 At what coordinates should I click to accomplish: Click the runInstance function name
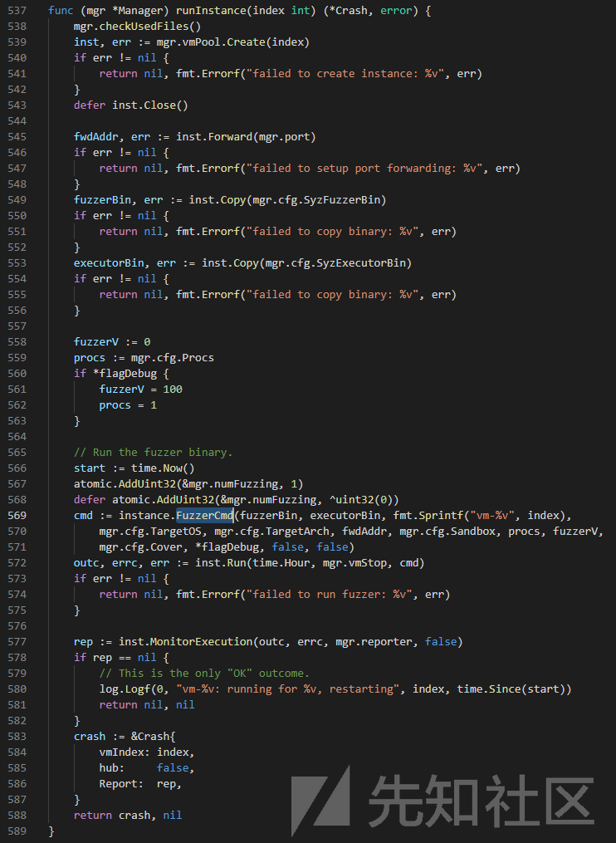coord(211,10)
